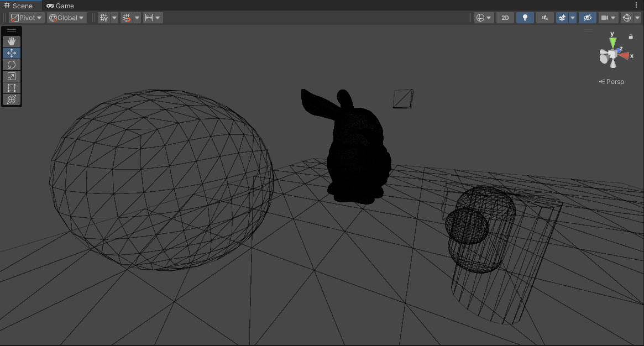Toggle scene visibility with crossed-eye button

(587, 17)
